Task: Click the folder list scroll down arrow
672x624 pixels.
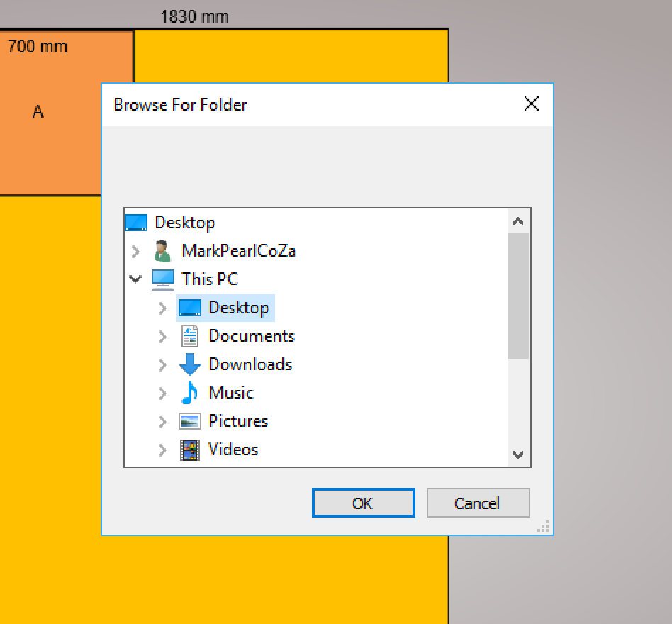Action: click(518, 455)
